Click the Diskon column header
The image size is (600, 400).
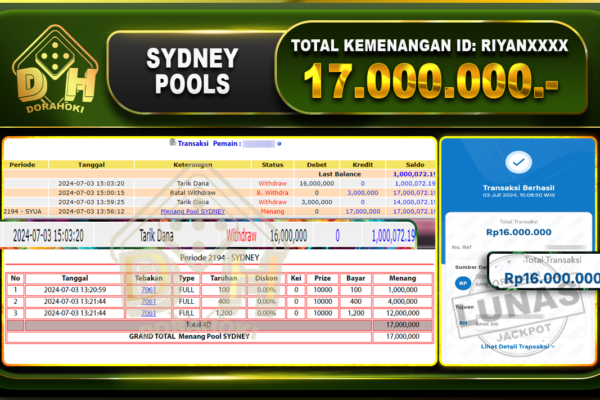coord(266,278)
